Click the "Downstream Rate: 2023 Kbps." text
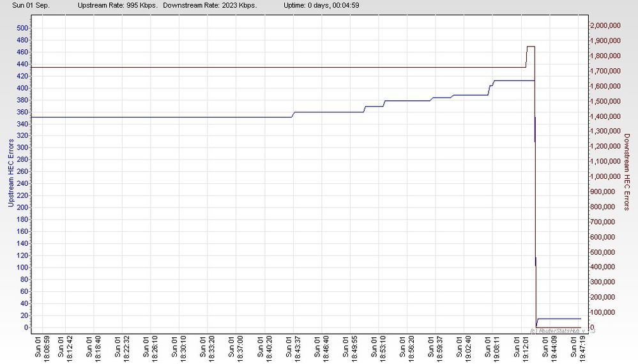638x364 pixels. point(210,5)
